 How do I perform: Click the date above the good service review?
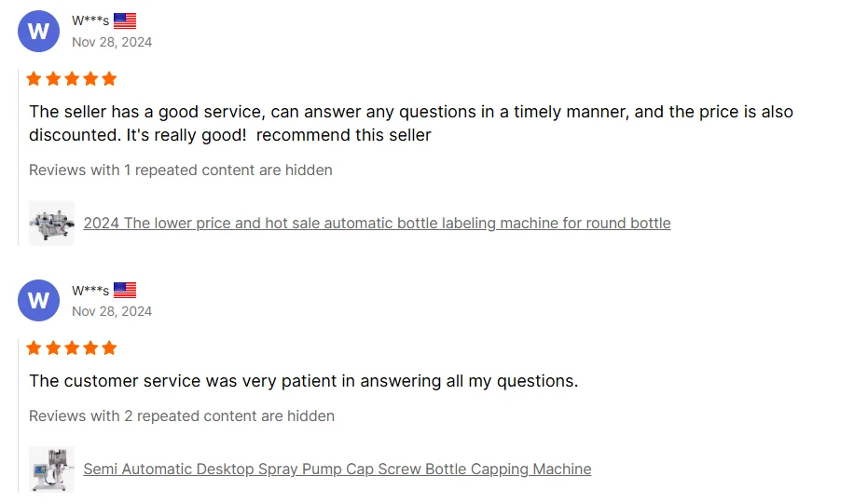(x=112, y=42)
